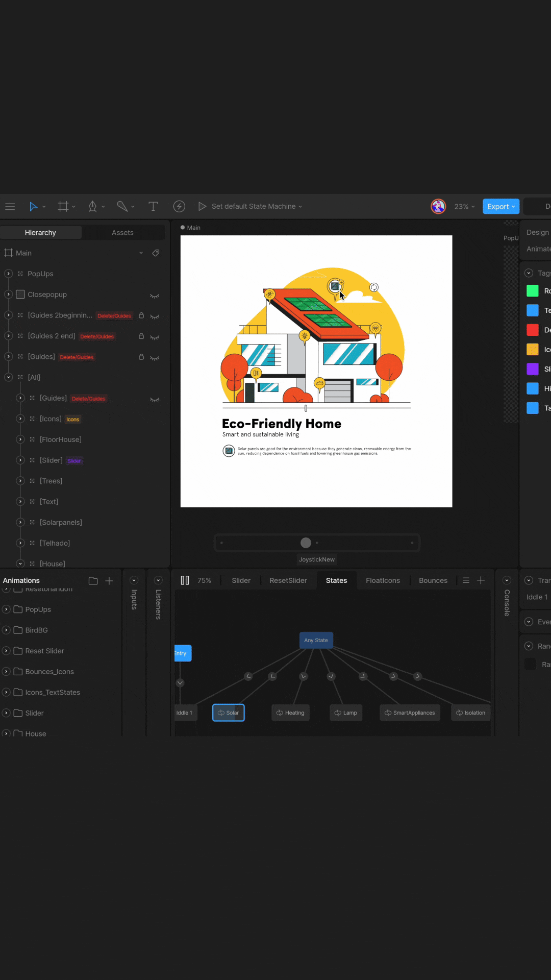Viewport: 551px width, 980px height.
Task: Click the lightning bolt events icon
Action: (x=179, y=206)
